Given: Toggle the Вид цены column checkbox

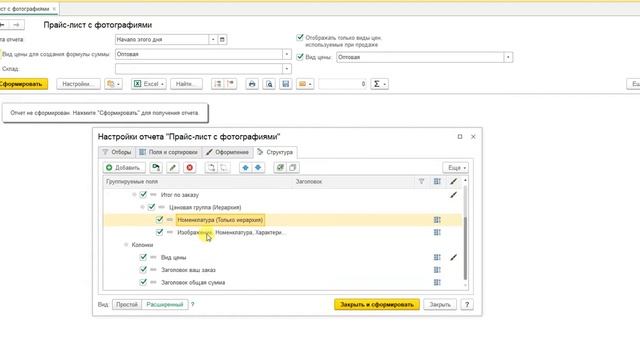Looking at the screenshot, I should tap(143, 257).
